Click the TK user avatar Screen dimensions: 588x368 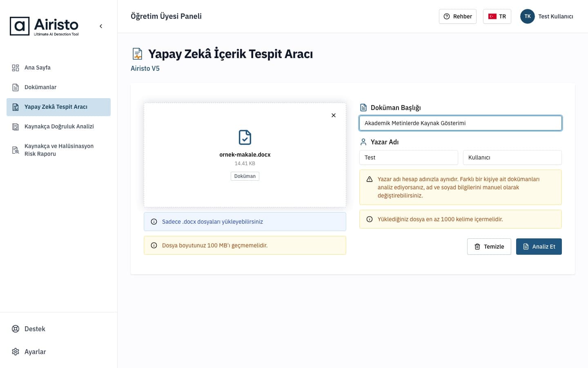[528, 16]
